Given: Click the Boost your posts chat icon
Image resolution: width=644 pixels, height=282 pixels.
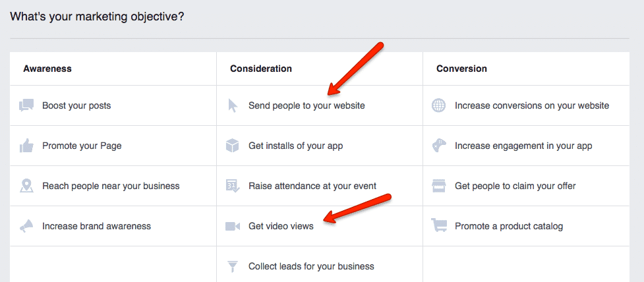Looking at the screenshot, I should [26, 105].
